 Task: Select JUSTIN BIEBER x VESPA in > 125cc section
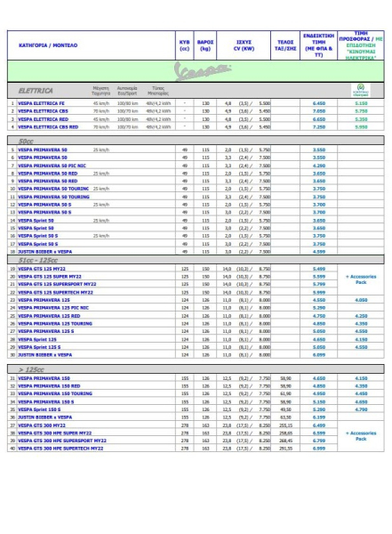click(45, 417)
